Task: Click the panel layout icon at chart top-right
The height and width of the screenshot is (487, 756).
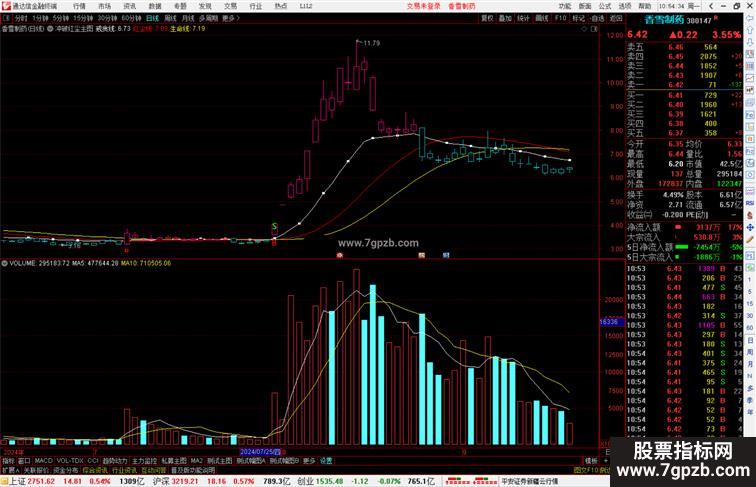Action: pyautogui.click(x=594, y=29)
